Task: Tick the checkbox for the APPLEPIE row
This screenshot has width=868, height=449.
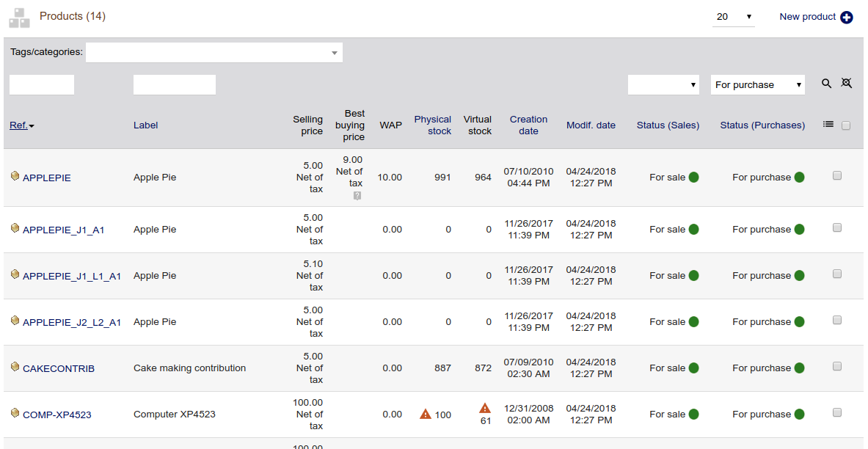Action: pos(837,176)
